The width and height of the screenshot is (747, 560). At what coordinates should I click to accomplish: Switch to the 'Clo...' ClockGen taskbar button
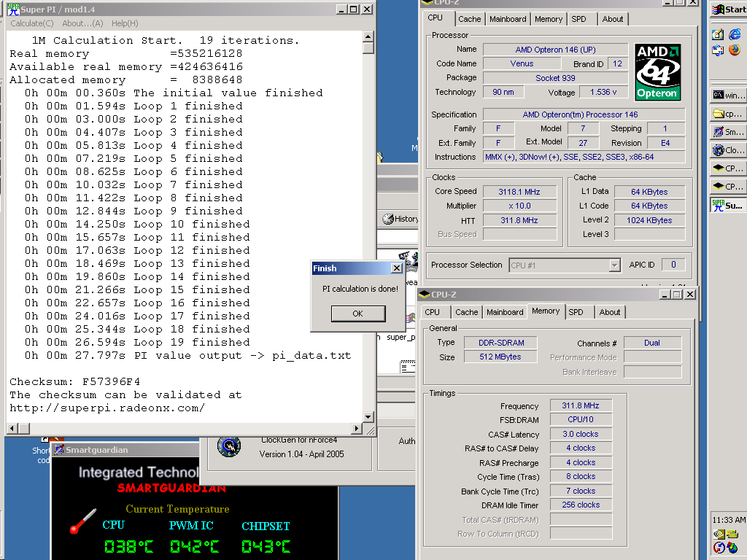point(728,150)
